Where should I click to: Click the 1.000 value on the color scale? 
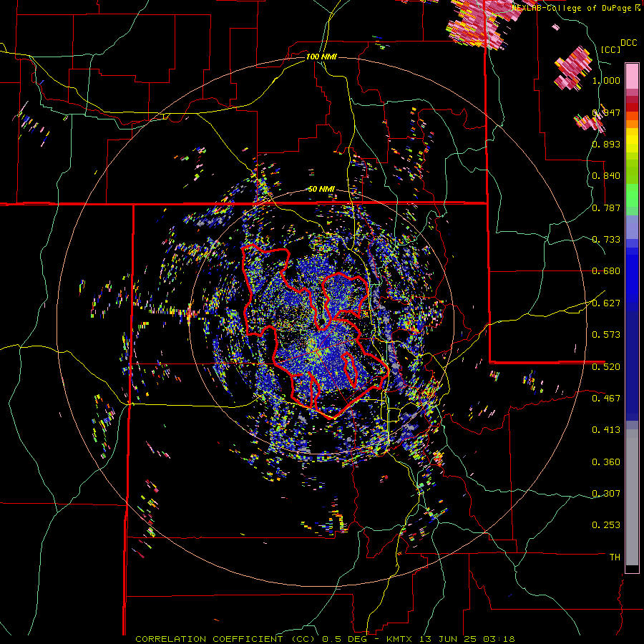tap(606, 80)
